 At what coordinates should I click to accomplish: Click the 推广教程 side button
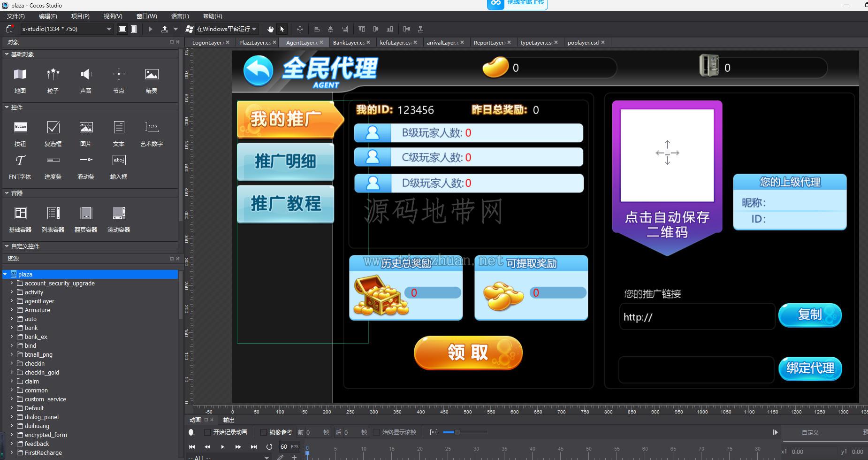coord(285,204)
